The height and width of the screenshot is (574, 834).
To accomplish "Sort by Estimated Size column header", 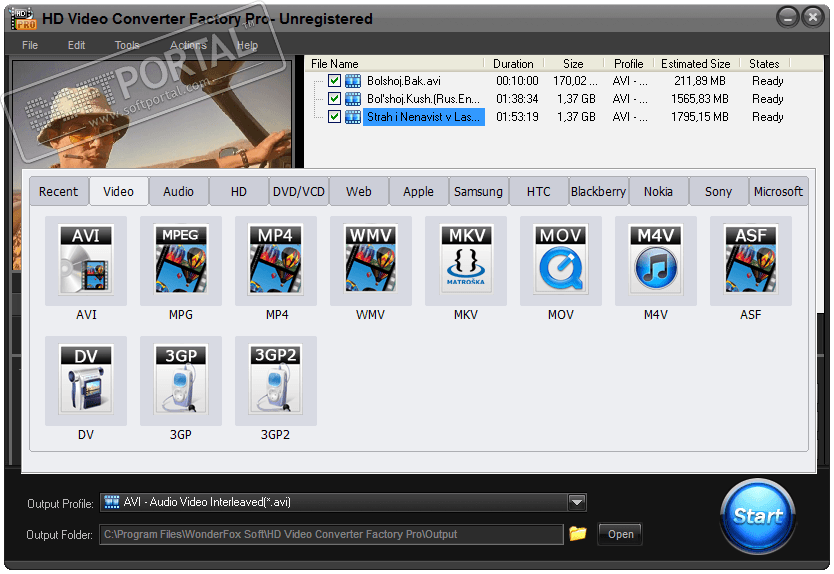I will 696,64.
